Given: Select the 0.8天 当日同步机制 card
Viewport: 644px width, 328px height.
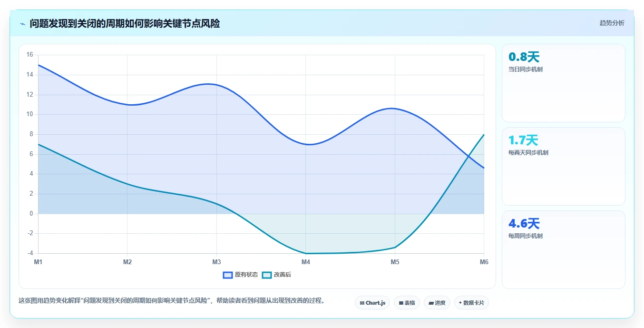Looking at the screenshot, I should [x=563, y=83].
